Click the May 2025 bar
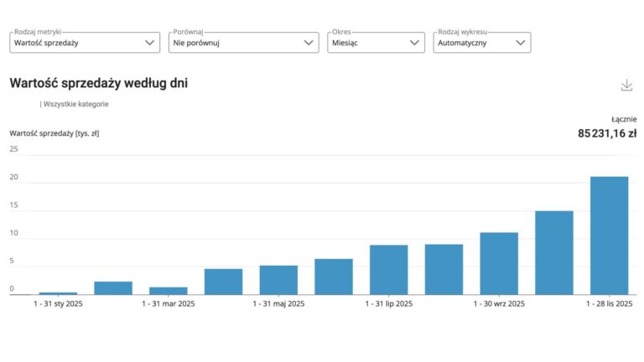The height and width of the screenshot is (362, 644). [x=278, y=280]
